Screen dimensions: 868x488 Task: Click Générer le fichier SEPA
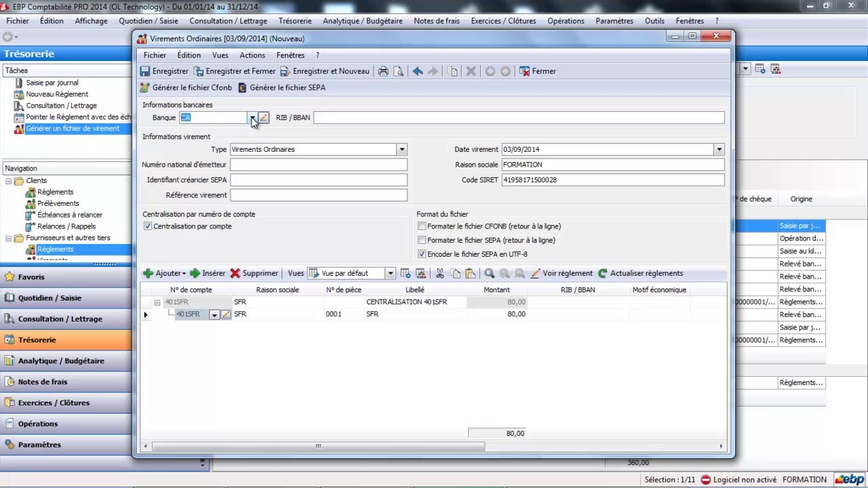pyautogui.click(x=281, y=87)
